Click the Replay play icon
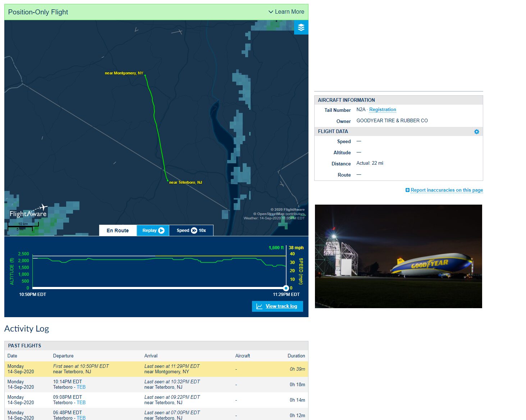 click(x=161, y=230)
